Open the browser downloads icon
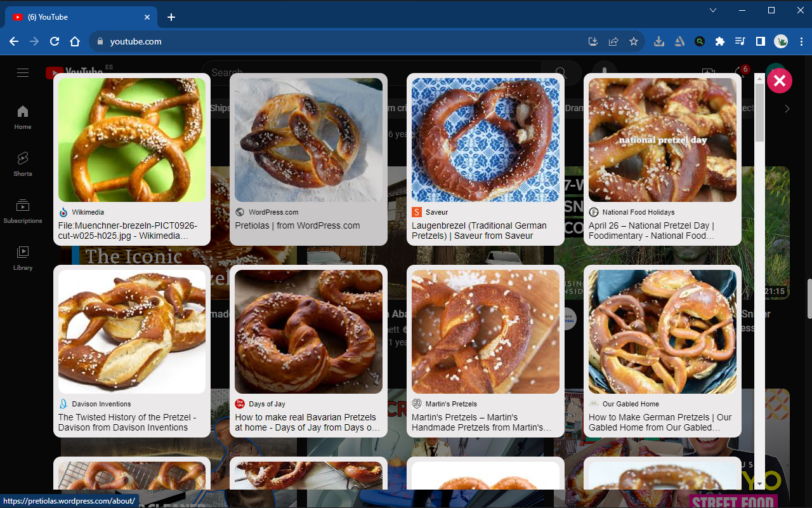The width and height of the screenshot is (812, 508). (659, 41)
